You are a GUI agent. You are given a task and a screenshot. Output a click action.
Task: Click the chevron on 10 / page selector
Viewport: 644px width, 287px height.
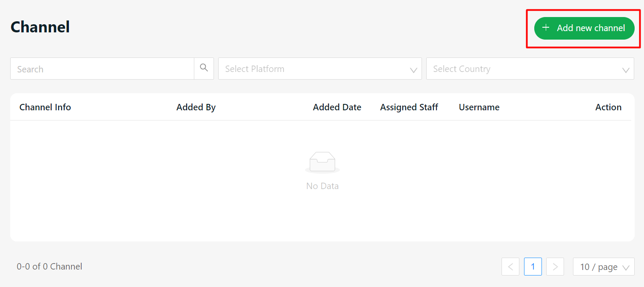(x=625, y=267)
